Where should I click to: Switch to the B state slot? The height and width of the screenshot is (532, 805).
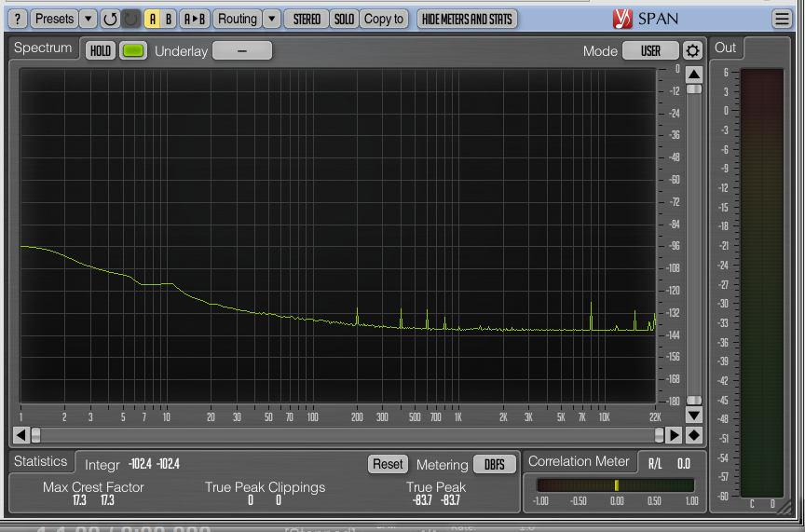(169, 19)
